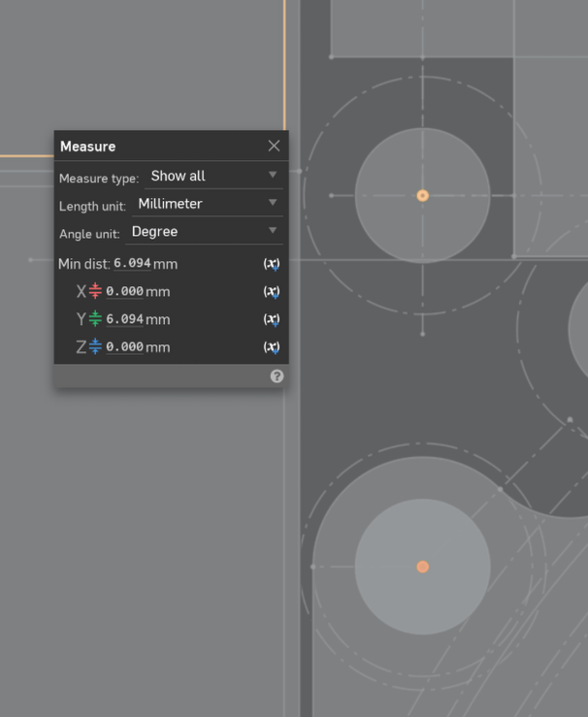This screenshot has width=588, height=717.
Task: Select the upper circle's orange center point
Action: click(x=422, y=196)
